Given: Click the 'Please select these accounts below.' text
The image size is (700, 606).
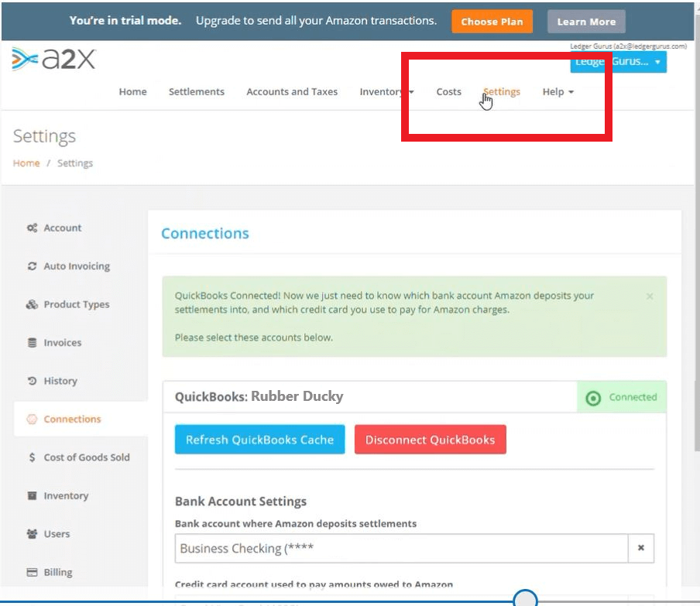Looking at the screenshot, I should point(253,337).
